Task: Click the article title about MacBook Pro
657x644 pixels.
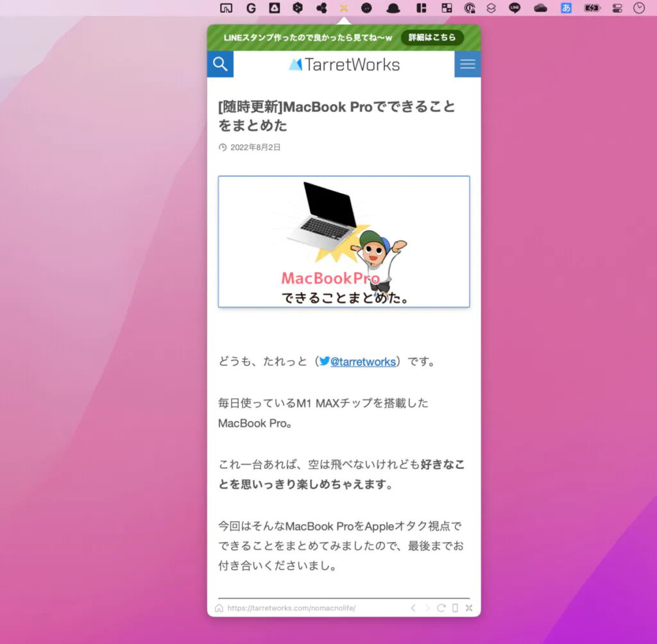Action: click(336, 116)
